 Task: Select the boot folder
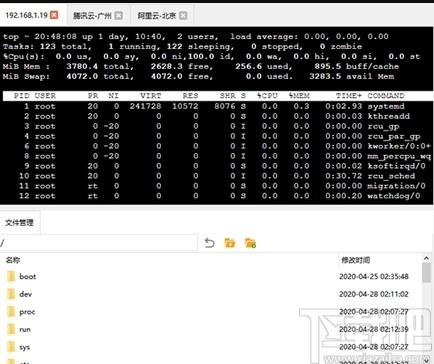click(27, 276)
